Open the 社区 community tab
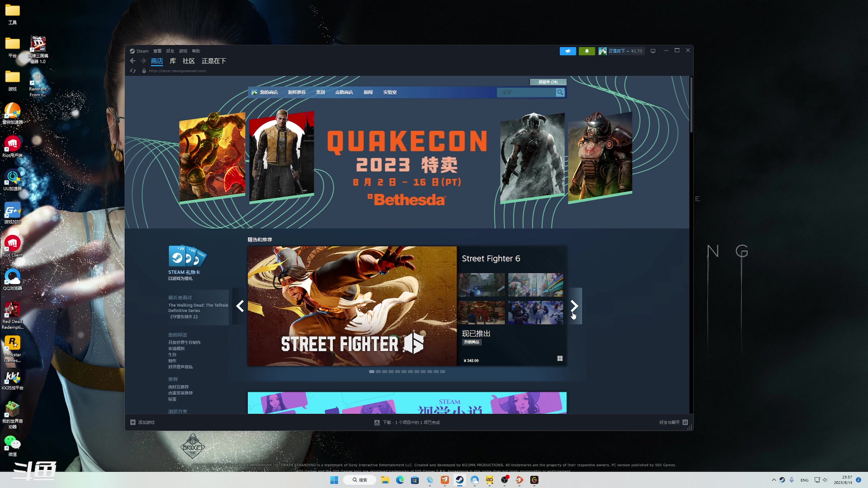This screenshot has height=488, width=868. (x=189, y=61)
